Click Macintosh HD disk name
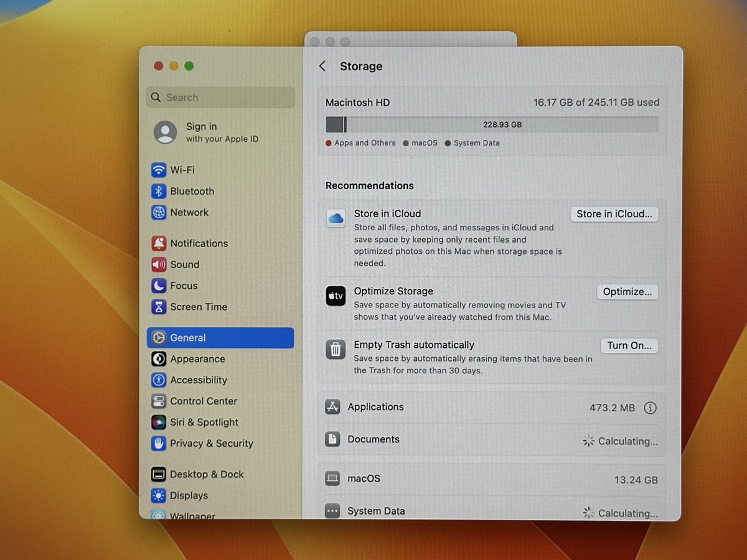 click(x=357, y=103)
